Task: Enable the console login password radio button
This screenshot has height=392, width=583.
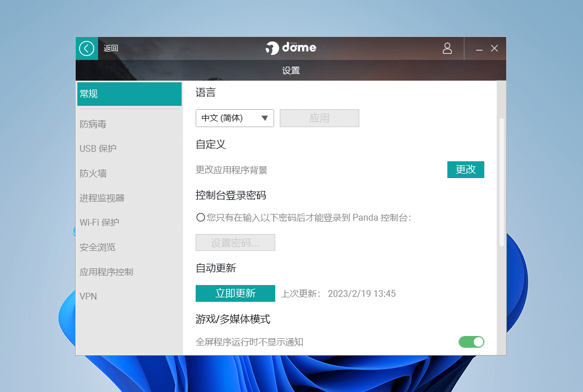Action: 200,218
